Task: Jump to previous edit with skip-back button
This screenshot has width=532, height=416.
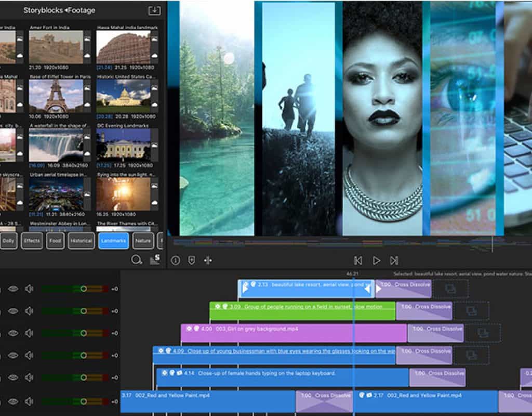Action: pos(358,261)
